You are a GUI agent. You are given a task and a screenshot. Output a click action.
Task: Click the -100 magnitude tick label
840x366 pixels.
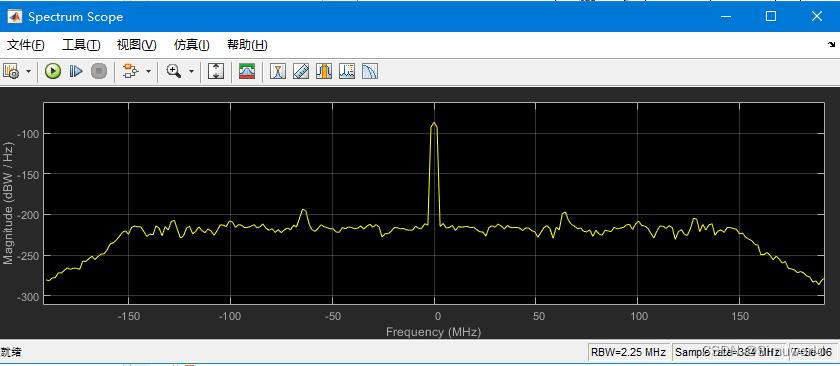29,133
